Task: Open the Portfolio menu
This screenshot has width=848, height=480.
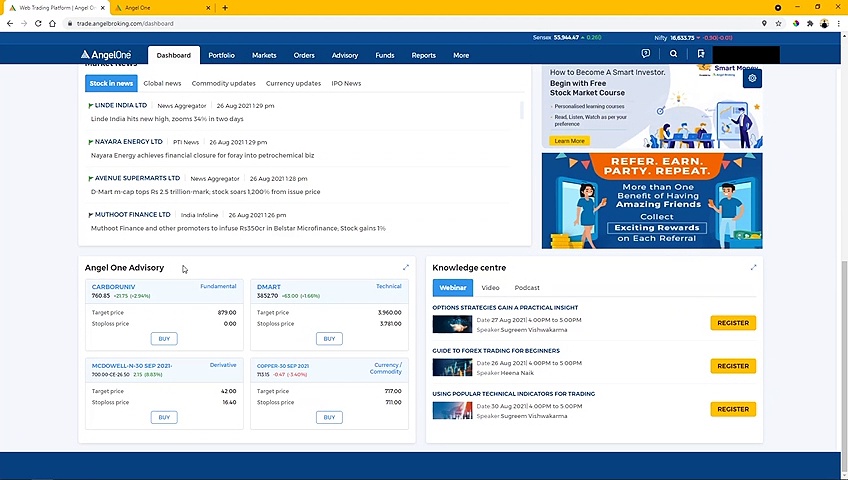Action: click(221, 55)
